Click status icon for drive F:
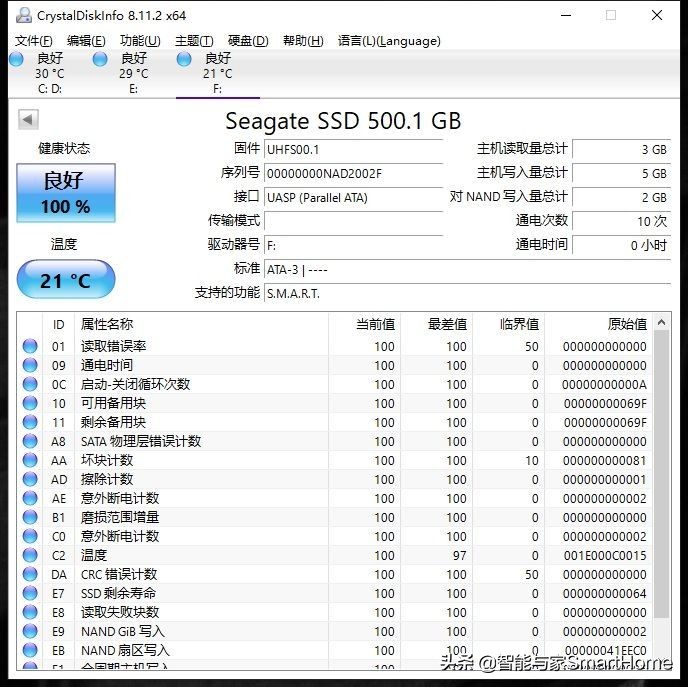This screenshot has width=688, height=687. click(x=184, y=59)
